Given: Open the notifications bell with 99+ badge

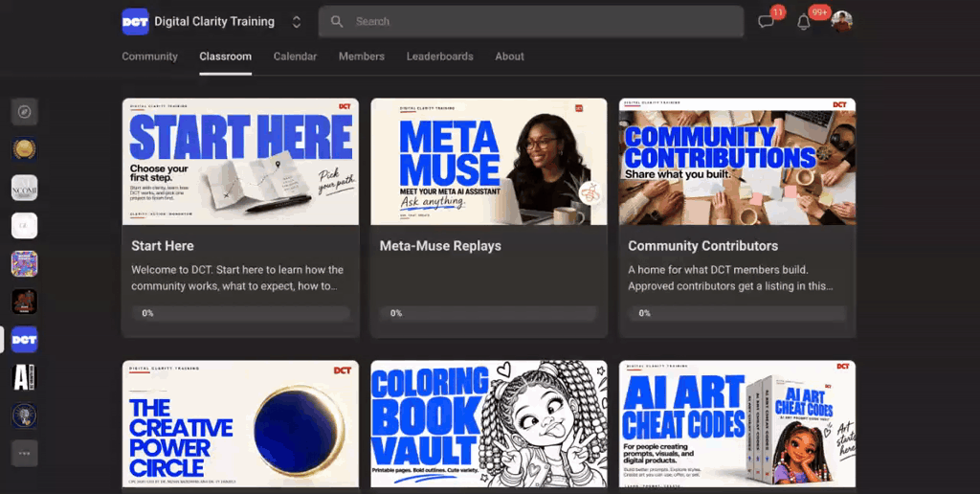Looking at the screenshot, I should tap(804, 22).
